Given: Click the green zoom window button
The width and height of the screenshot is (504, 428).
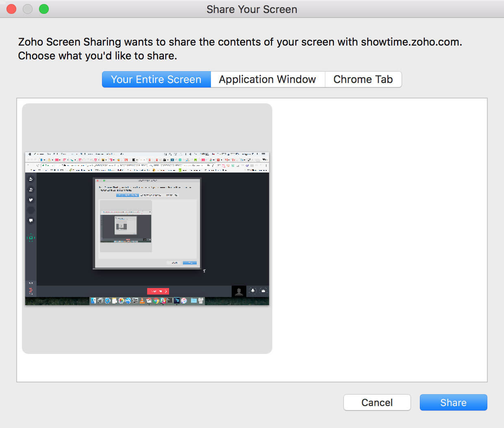Looking at the screenshot, I should (44, 9).
